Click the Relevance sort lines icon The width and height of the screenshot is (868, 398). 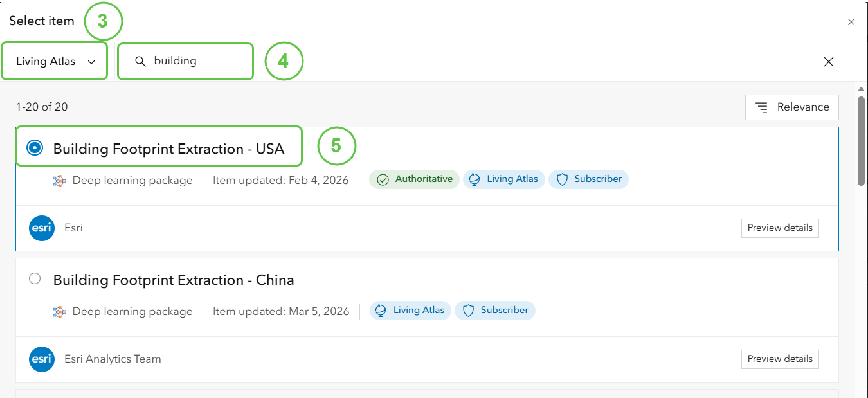click(x=762, y=107)
